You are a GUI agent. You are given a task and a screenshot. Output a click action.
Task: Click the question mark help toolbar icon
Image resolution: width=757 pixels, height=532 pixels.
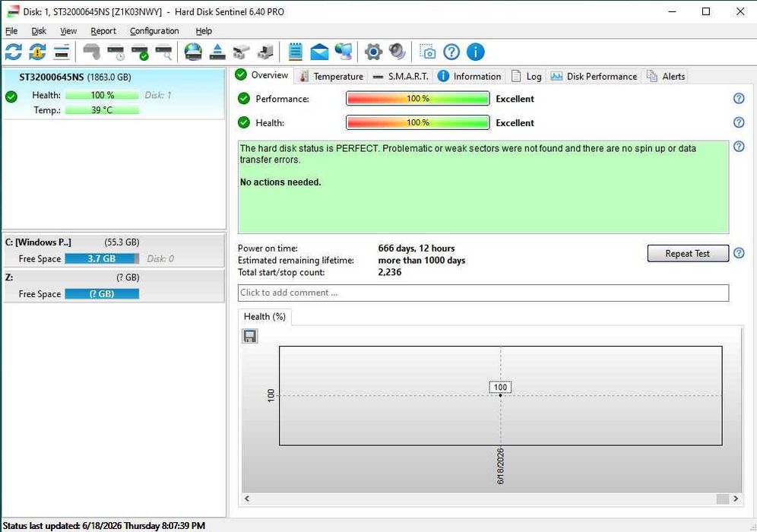click(x=451, y=52)
